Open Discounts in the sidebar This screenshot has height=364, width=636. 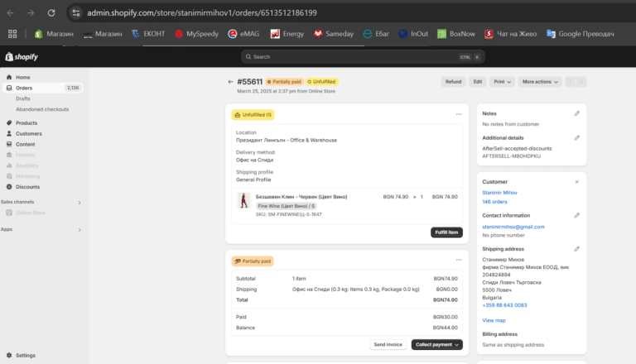[x=27, y=186]
